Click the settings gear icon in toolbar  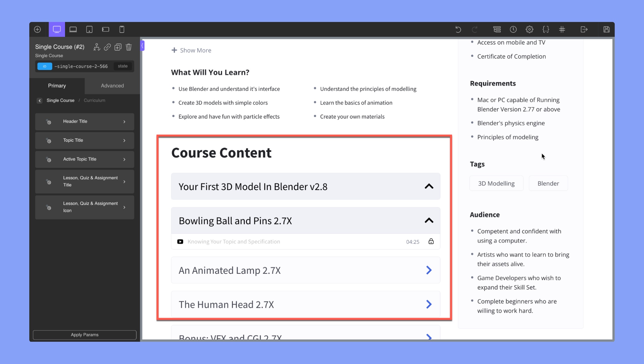pos(529,29)
